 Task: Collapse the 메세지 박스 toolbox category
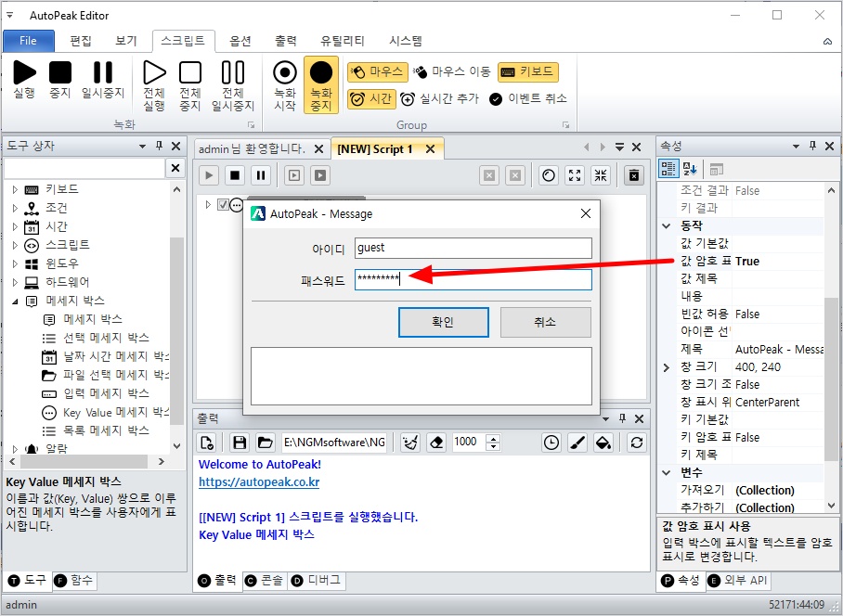click(15, 302)
